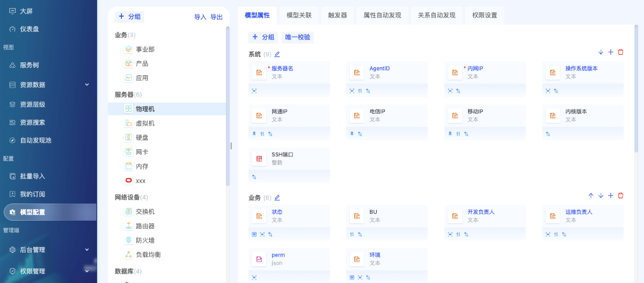Move the 系统 group down with arrow icon
This screenshot has width=644, height=283.
pos(601,52)
